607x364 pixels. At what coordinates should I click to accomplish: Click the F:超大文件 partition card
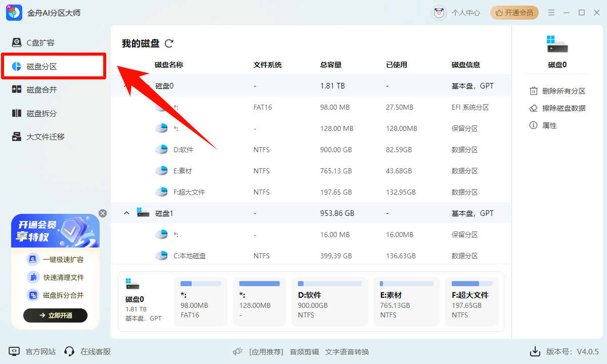(471, 301)
